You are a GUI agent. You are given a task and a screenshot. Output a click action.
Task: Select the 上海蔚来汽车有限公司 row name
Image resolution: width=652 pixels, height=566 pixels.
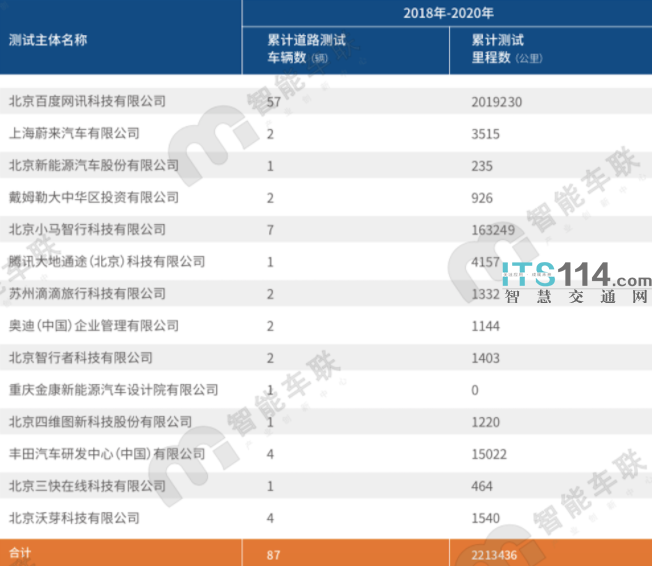point(74,133)
